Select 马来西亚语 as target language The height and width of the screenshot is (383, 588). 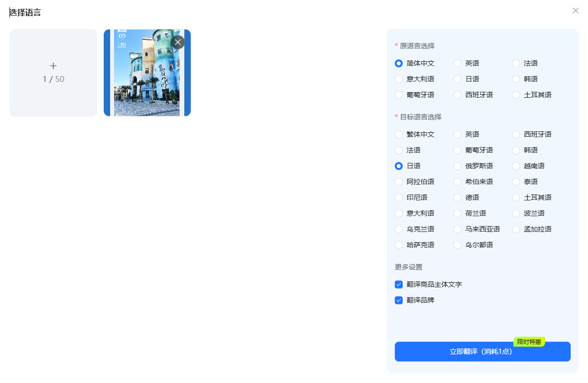[x=458, y=229]
